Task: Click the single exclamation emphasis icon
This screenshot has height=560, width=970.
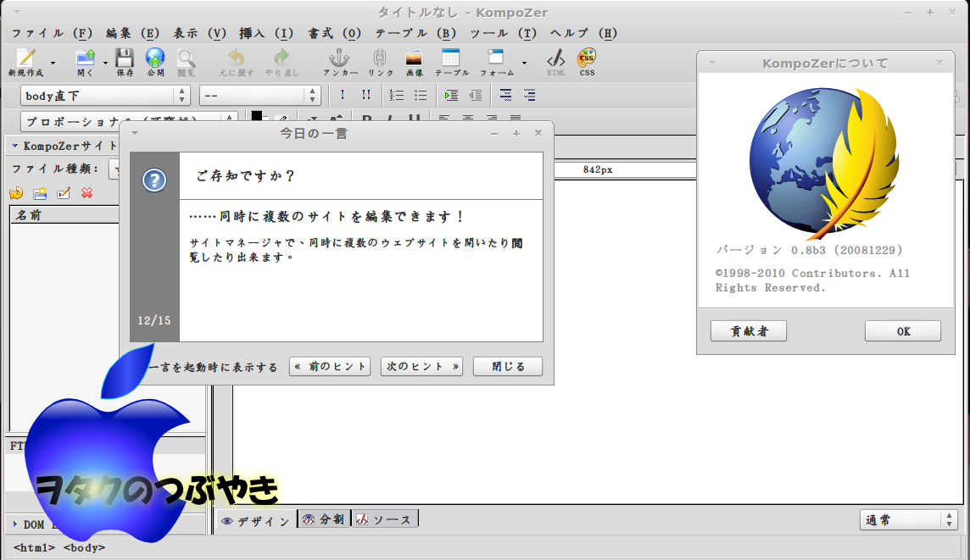Action: point(342,95)
